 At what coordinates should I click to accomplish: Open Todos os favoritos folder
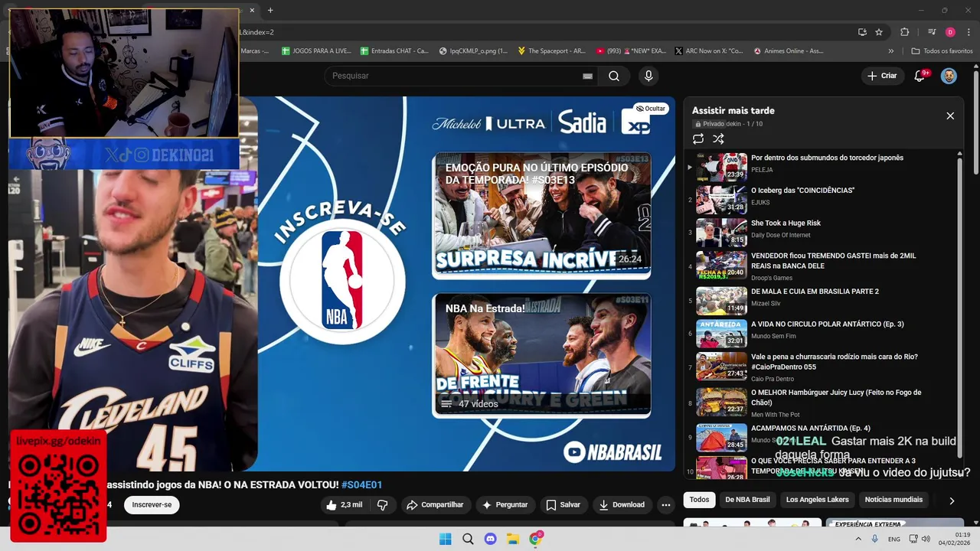coord(942,51)
